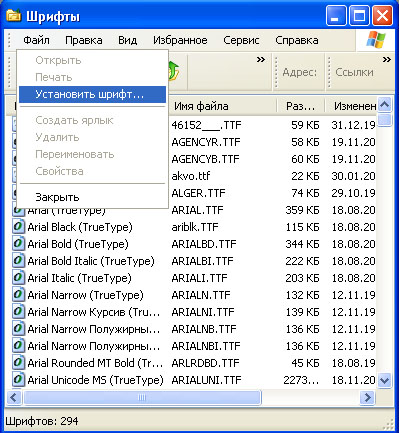Maximize the Шрифты window
The height and width of the screenshot is (433, 399).
click(x=359, y=16)
